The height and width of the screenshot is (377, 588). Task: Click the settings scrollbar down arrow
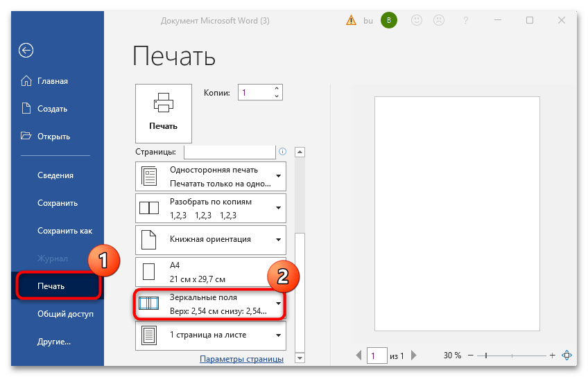point(300,358)
